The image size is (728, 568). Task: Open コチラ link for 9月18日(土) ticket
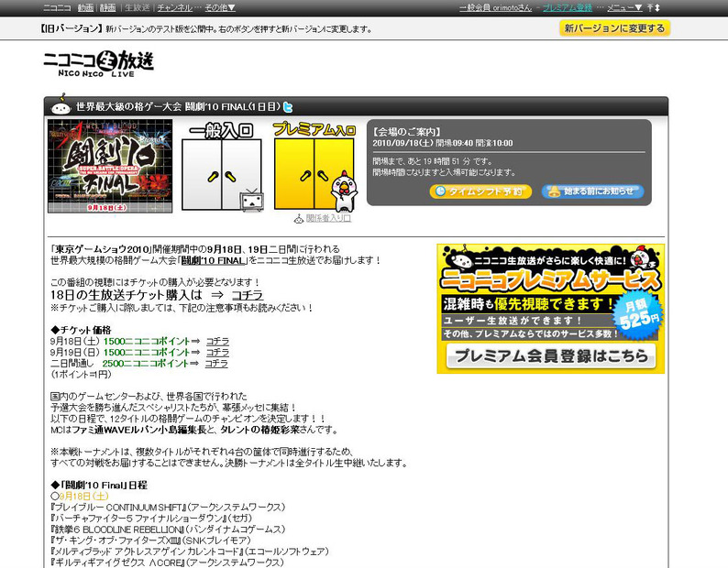click(x=217, y=341)
